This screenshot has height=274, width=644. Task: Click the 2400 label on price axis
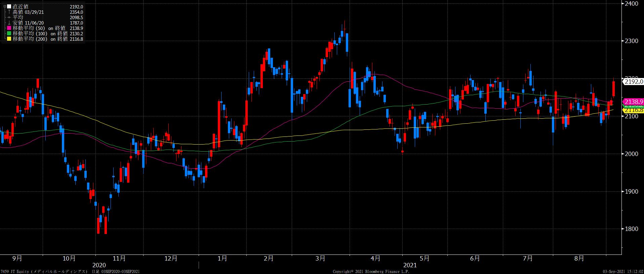coord(632,4)
